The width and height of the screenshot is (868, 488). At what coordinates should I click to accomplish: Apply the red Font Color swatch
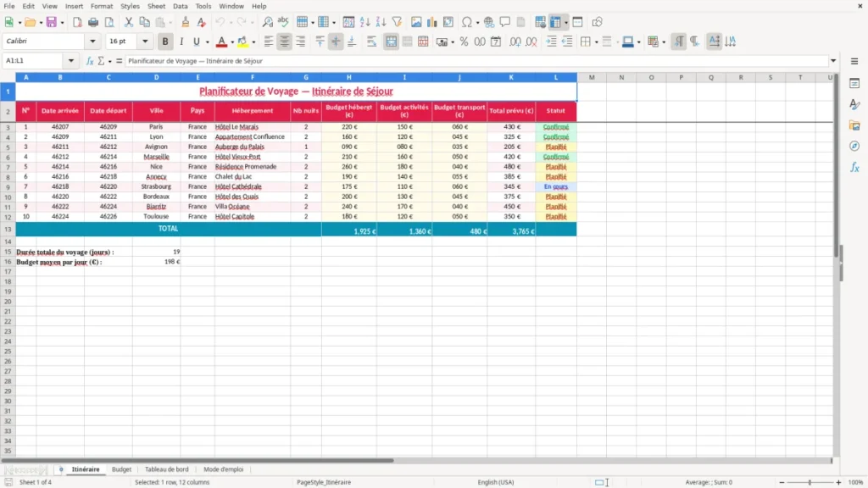pyautogui.click(x=221, y=42)
